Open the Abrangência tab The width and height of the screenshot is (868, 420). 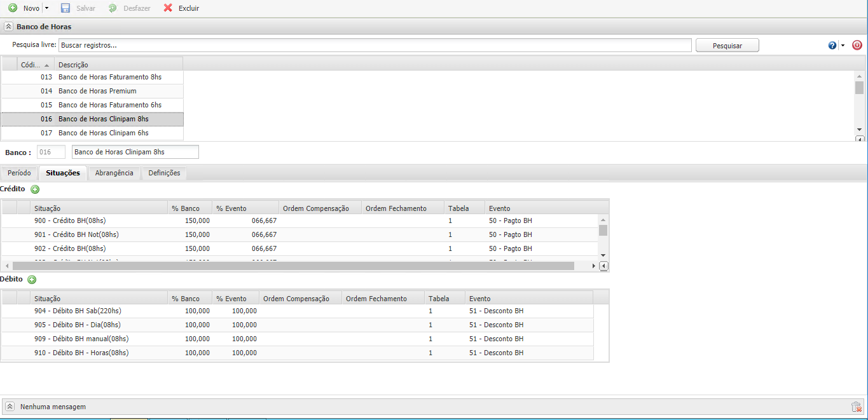[114, 173]
